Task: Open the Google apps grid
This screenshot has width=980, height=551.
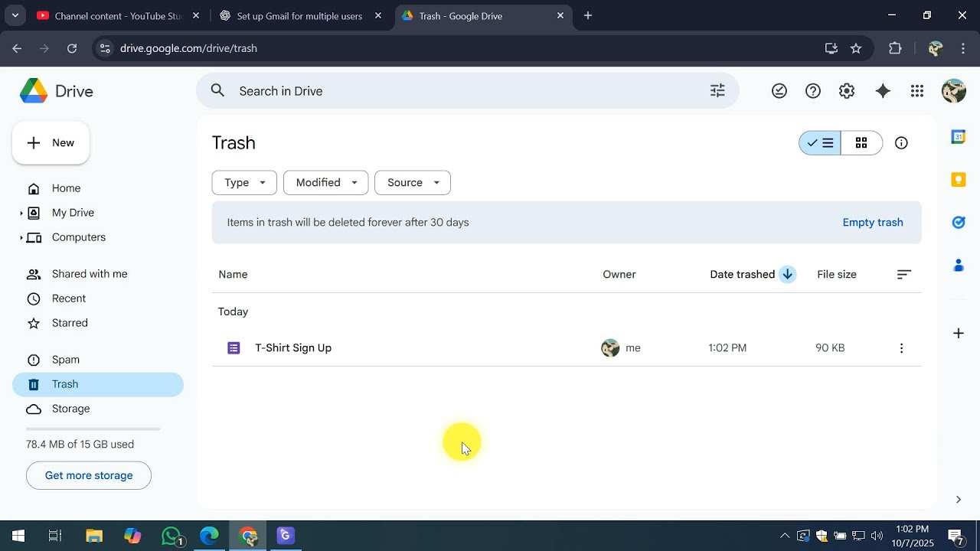Action: coord(917,91)
